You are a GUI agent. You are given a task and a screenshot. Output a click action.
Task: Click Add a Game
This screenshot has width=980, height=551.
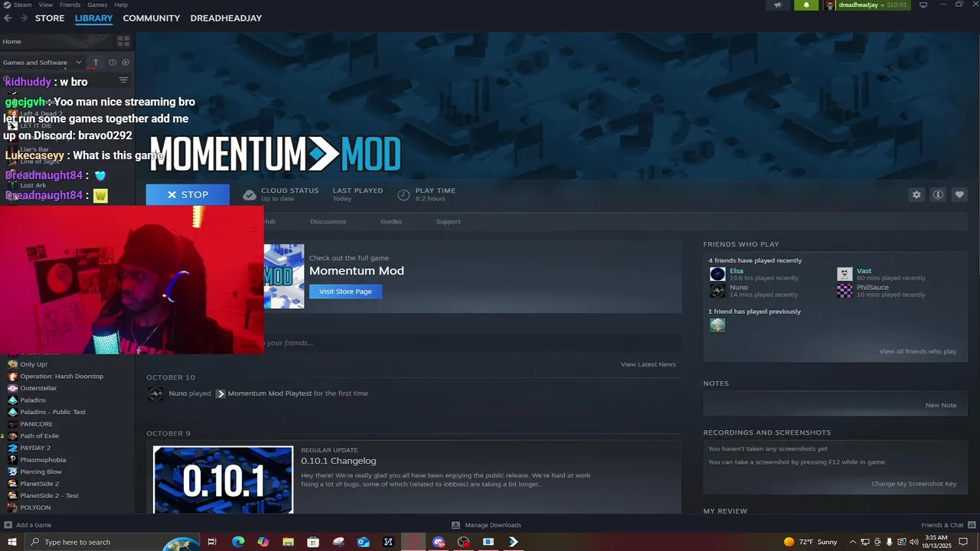(28, 525)
